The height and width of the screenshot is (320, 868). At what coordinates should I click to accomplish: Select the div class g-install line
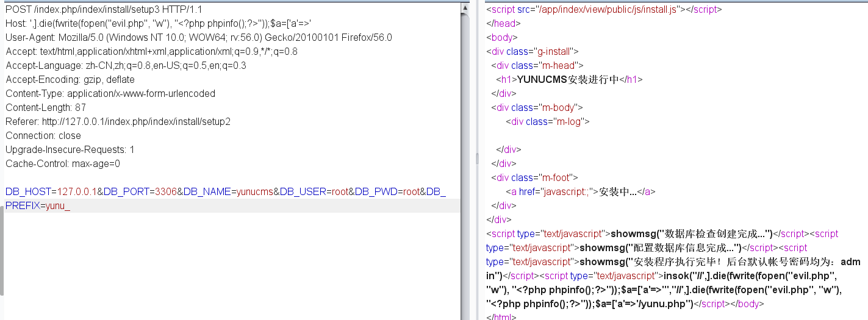click(x=533, y=52)
